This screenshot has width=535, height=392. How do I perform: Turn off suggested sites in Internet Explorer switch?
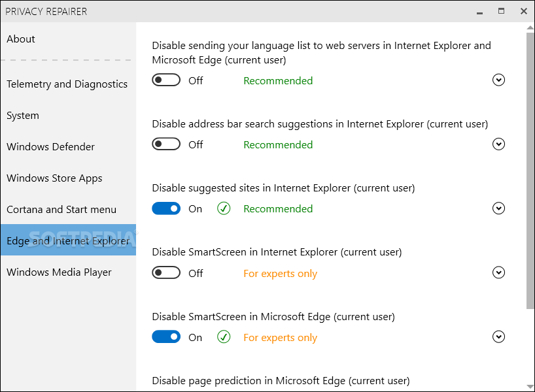(166, 208)
